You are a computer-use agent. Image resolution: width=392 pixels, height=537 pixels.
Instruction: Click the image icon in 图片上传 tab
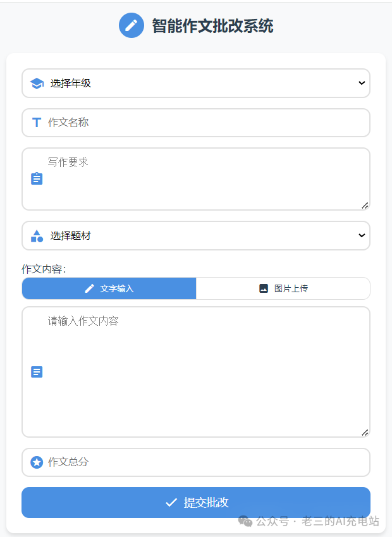tap(264, 288)
